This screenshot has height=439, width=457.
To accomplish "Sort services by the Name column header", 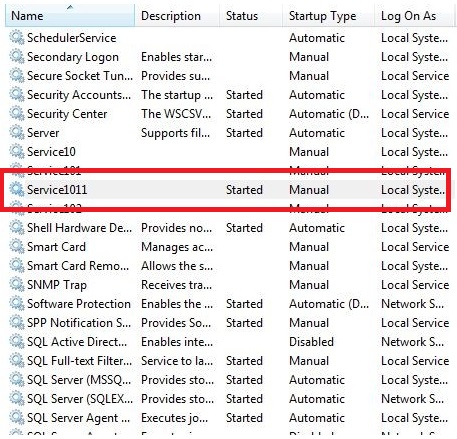I will (x=70, y=15).
